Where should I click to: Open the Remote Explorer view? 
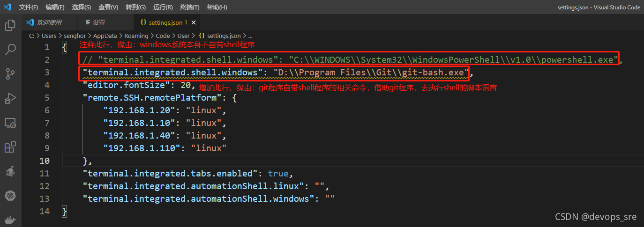point(10,123)
